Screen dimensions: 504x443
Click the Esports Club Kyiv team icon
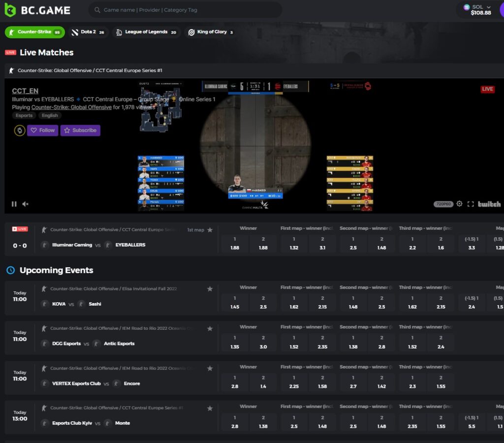(x=45, y=423)
